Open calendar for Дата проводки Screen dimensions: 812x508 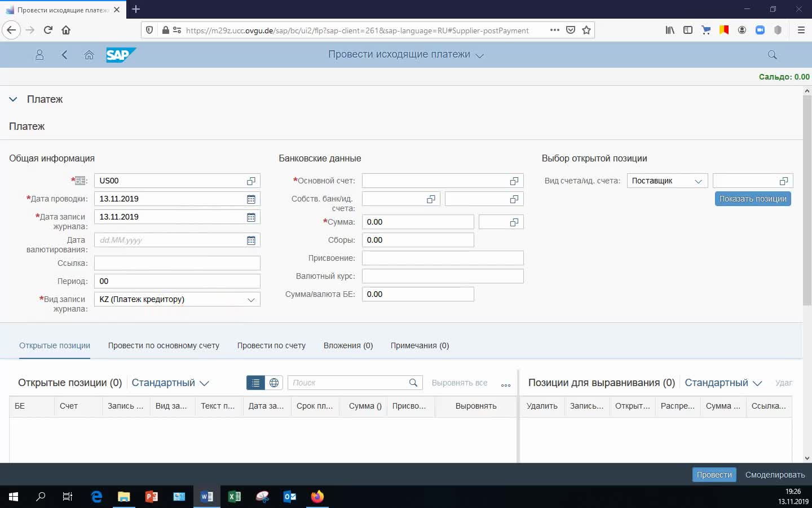[251, 199]
